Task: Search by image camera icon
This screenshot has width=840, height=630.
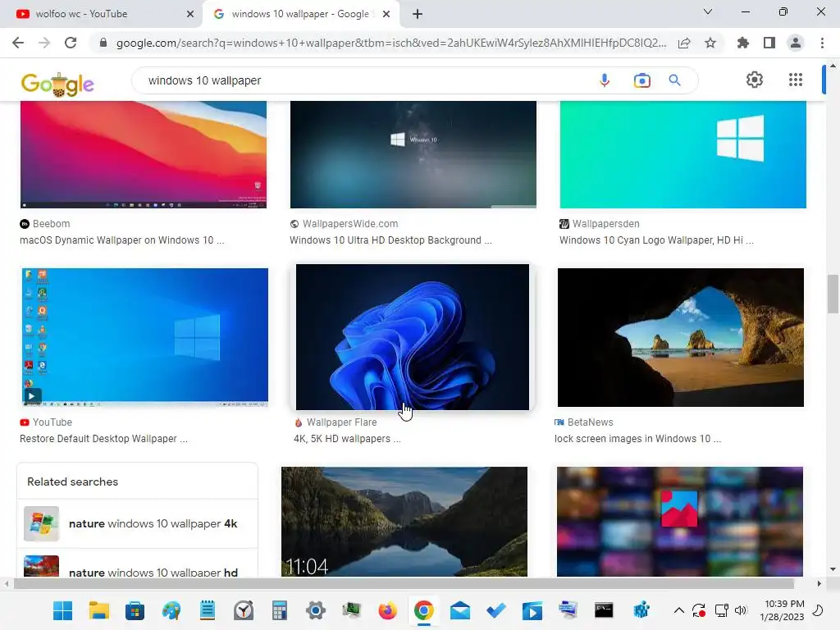Action: click(641, 80)
